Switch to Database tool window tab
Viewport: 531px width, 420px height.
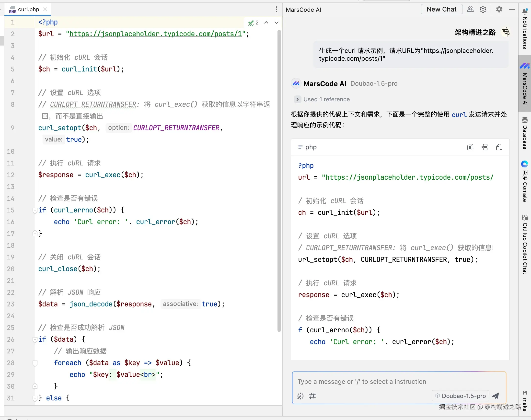click(x=525, y=133)
